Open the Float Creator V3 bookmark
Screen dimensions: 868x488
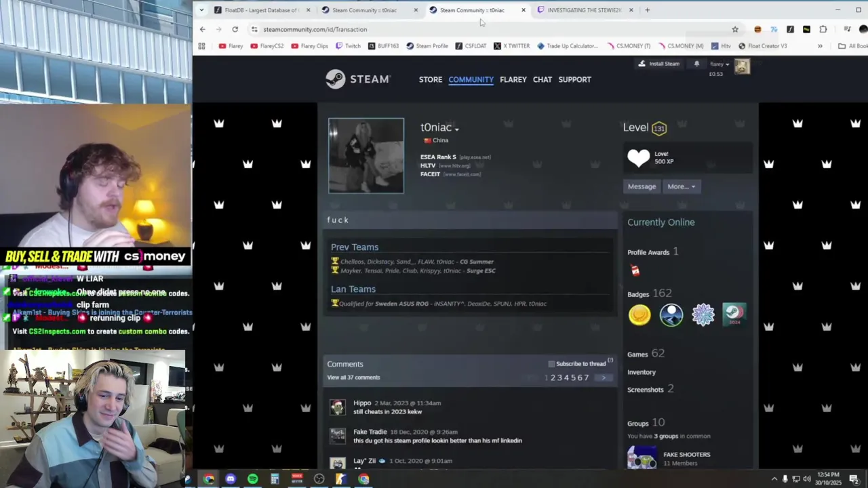click(762, 46)
